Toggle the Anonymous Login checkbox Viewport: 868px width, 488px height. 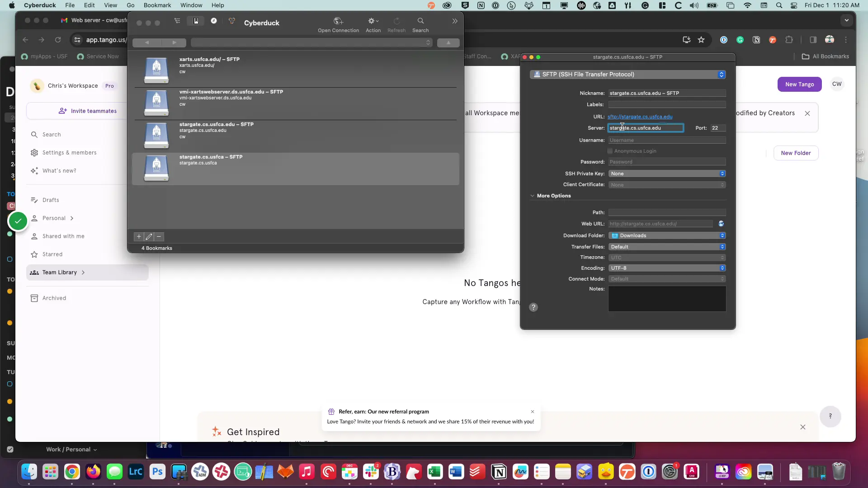[610, 151]
